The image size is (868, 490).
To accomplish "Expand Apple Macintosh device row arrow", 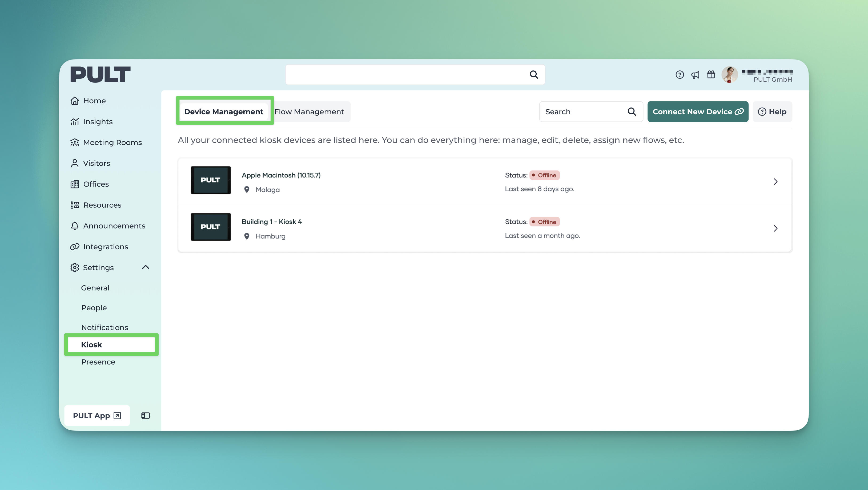I will pos(775,181).
